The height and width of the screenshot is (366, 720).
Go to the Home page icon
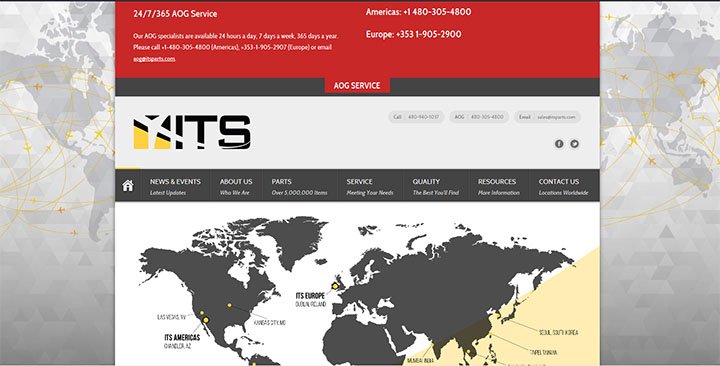click(x=128, y=186)
